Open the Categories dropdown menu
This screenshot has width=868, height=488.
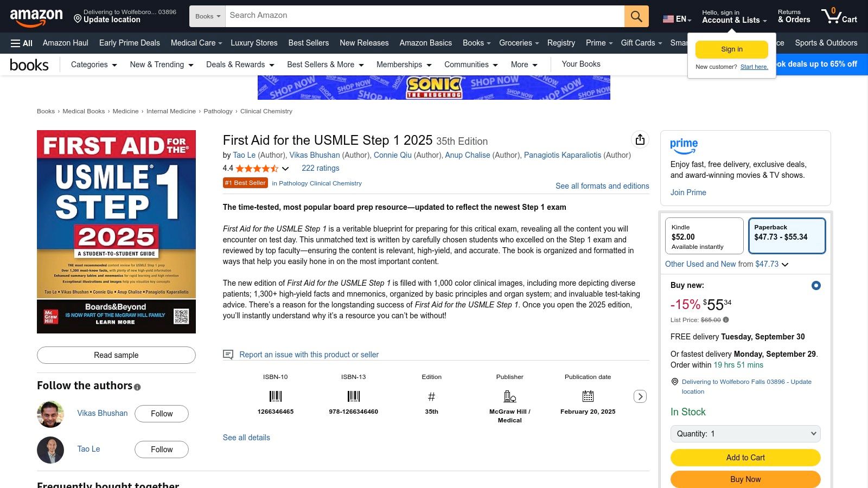click(x=94, y=65)
